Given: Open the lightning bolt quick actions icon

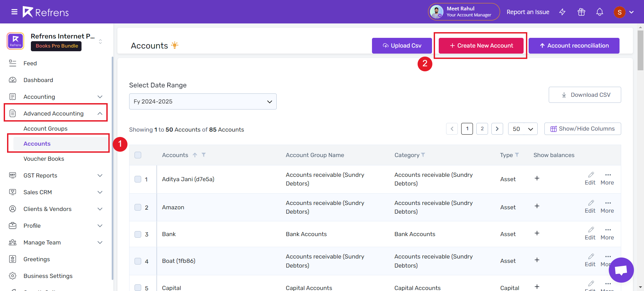Looking at the screenshot, I should point(562,12).
